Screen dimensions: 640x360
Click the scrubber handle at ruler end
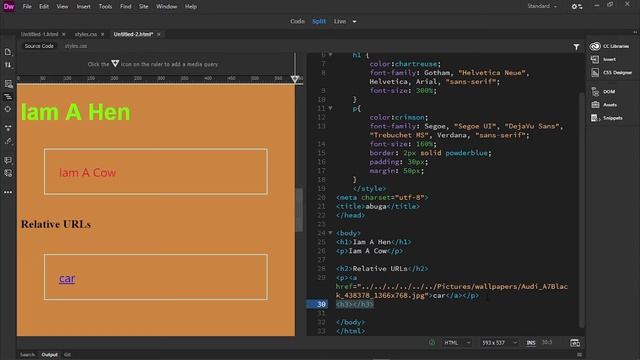295,78
